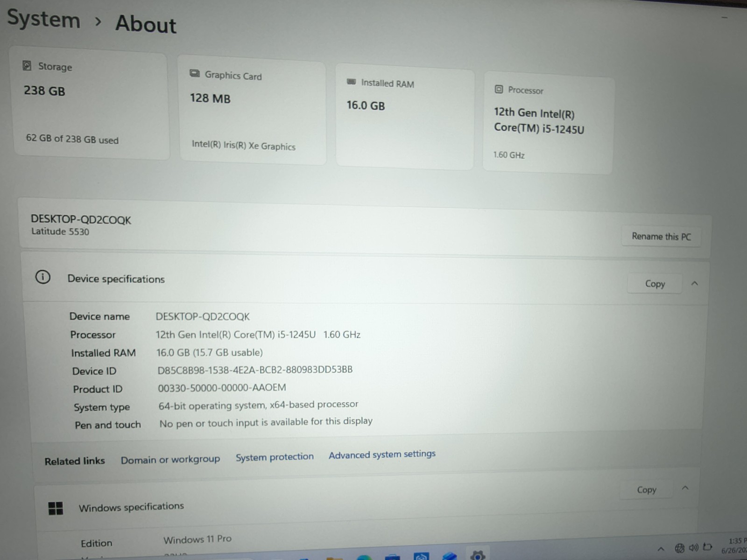Viewport: 747px width, 560px height.
Task: Click the 'Installed RAM' row label
Action: [103, 353]
